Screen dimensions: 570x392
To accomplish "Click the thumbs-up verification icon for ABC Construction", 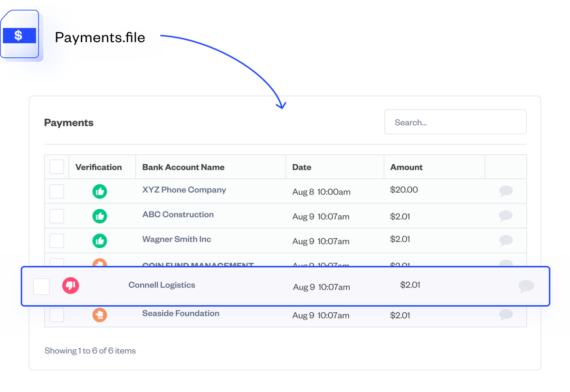I will point(100,216).
